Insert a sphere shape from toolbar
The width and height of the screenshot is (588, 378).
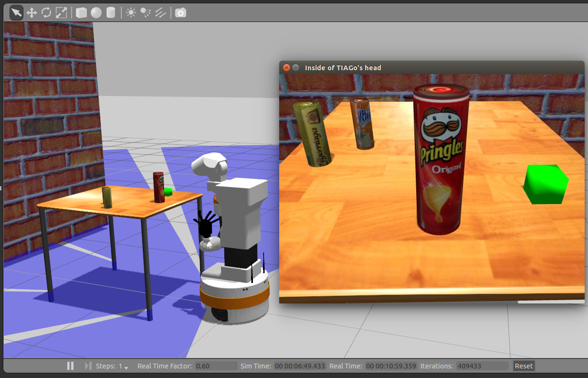(96, 13)
